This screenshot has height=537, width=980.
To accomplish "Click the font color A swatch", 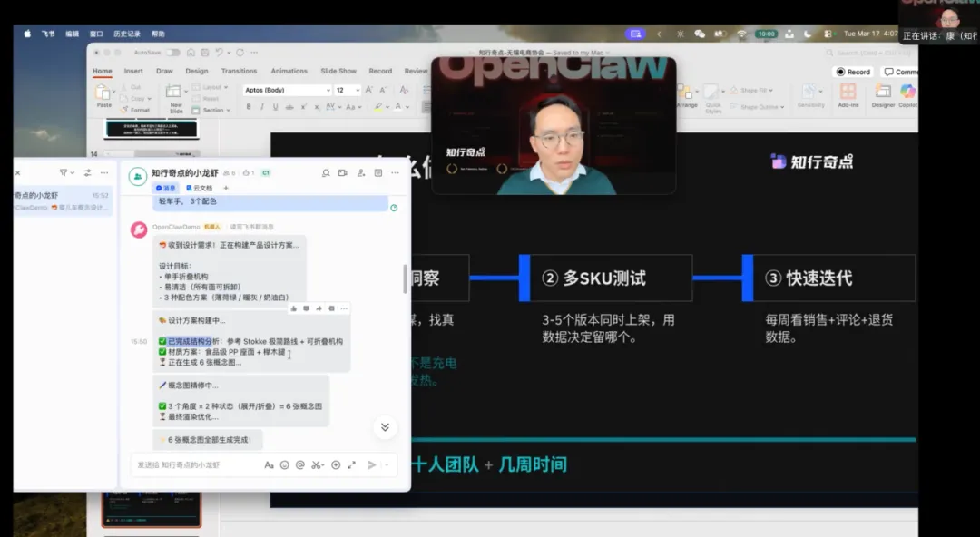I will tap(397, 107).
